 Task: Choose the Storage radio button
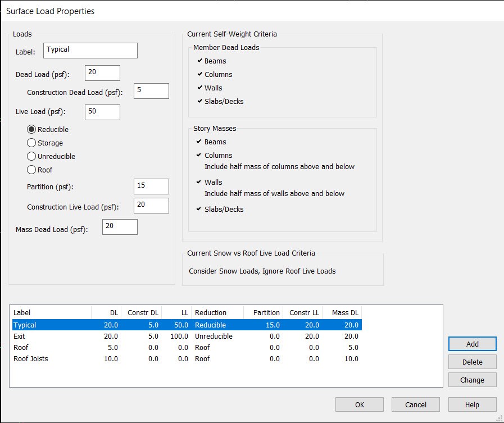(x=31, y=143)
